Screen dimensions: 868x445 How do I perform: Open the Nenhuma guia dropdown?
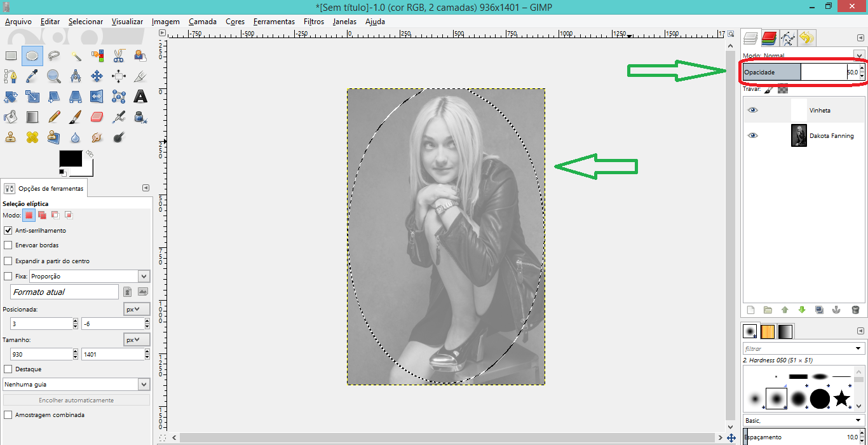[x=144, y=385]
